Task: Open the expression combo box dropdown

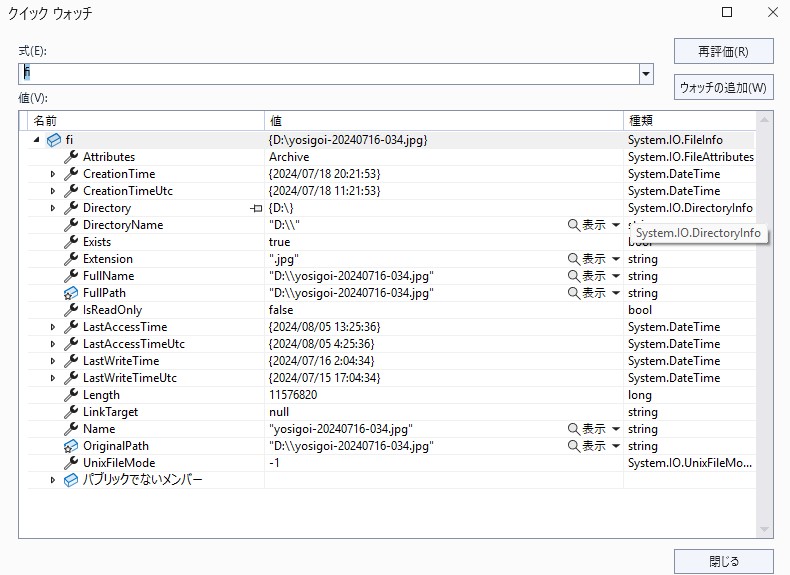Action: tap(646, 74)
